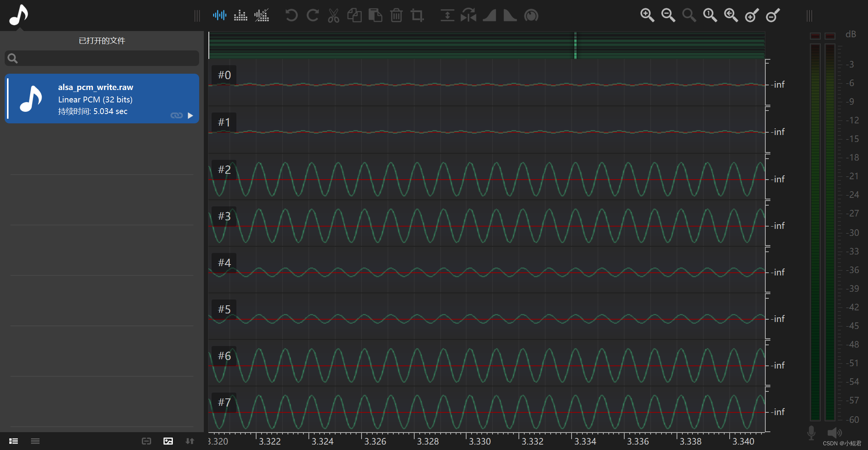This screenshot has height=450, width=868.
Task: Click the sort arrows icon in sidebar footer
Action: (x=190, y=441)
